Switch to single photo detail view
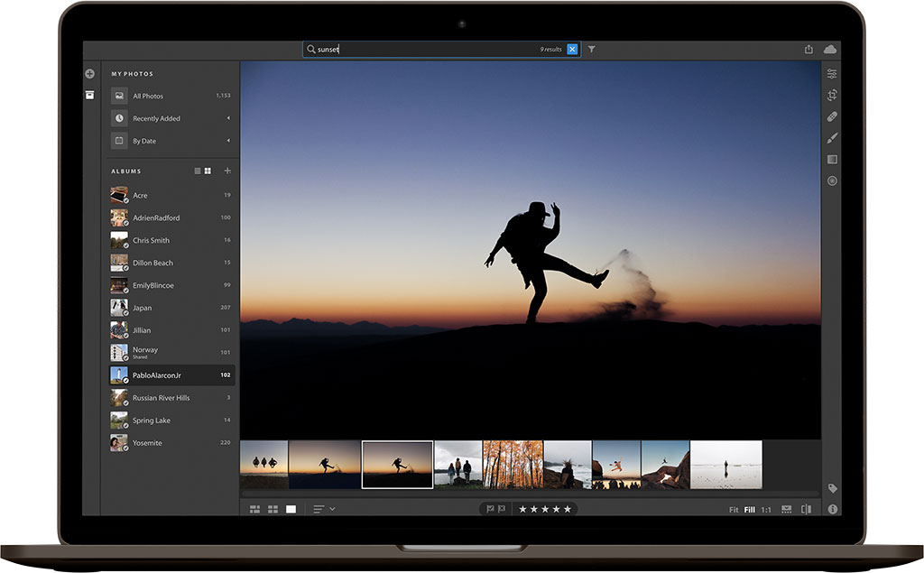Image resolution: width=924 pixels, height=573 pixels. (x=291, y=510)
